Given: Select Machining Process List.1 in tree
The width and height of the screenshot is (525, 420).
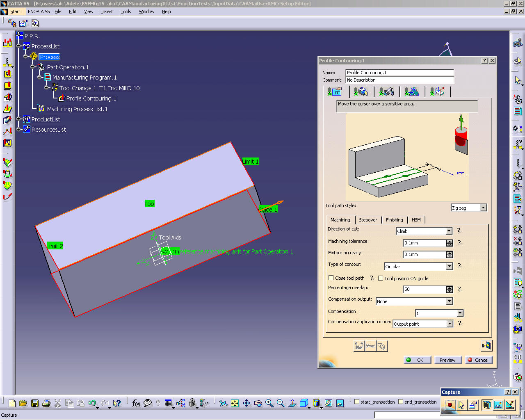Looking at the screenshot, I should 77,109.
